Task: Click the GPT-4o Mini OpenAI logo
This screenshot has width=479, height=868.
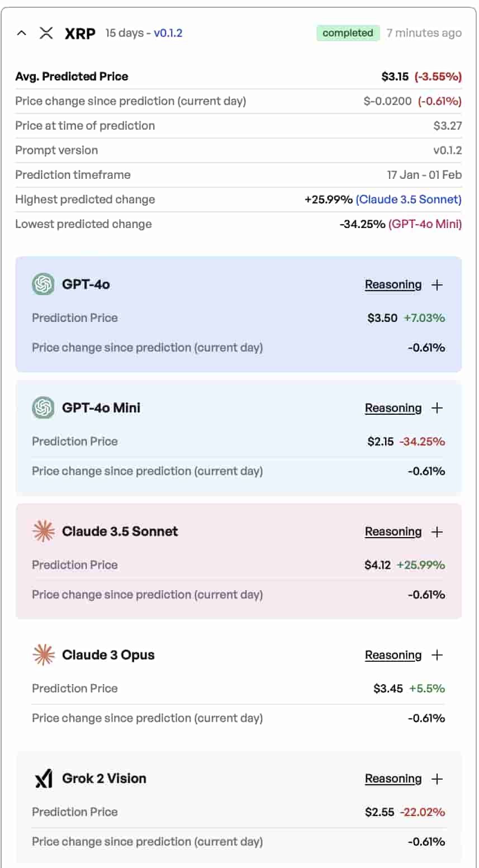Action: click(x=43, y=408)
